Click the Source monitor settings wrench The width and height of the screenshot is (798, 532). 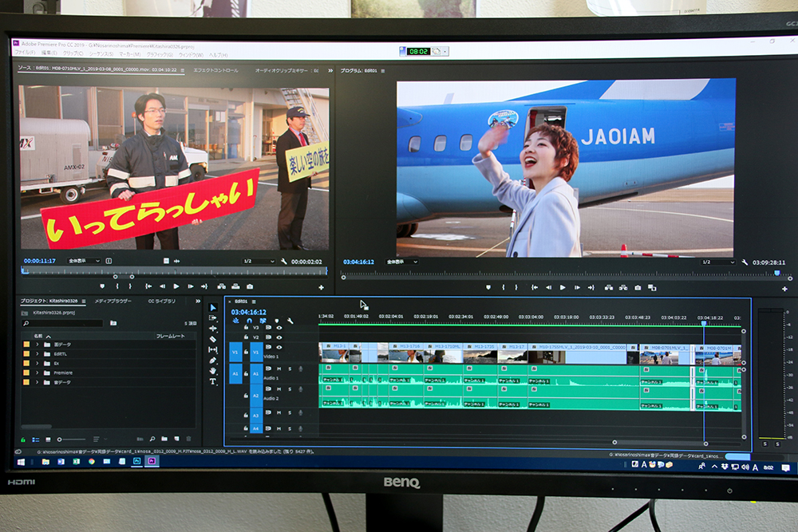[x=284, y=262]
